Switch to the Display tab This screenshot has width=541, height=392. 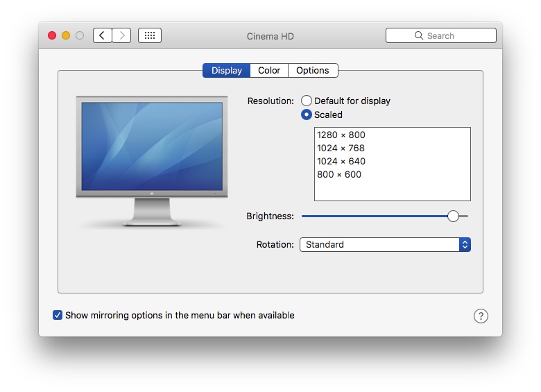pos(226,70)
